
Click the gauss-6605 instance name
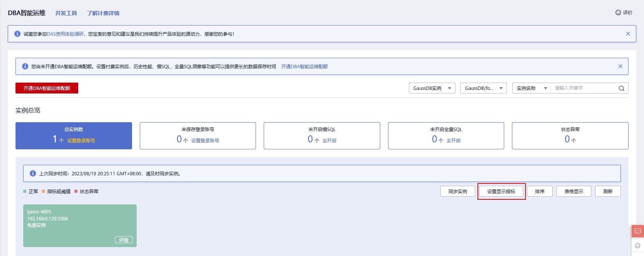(39, 212)
